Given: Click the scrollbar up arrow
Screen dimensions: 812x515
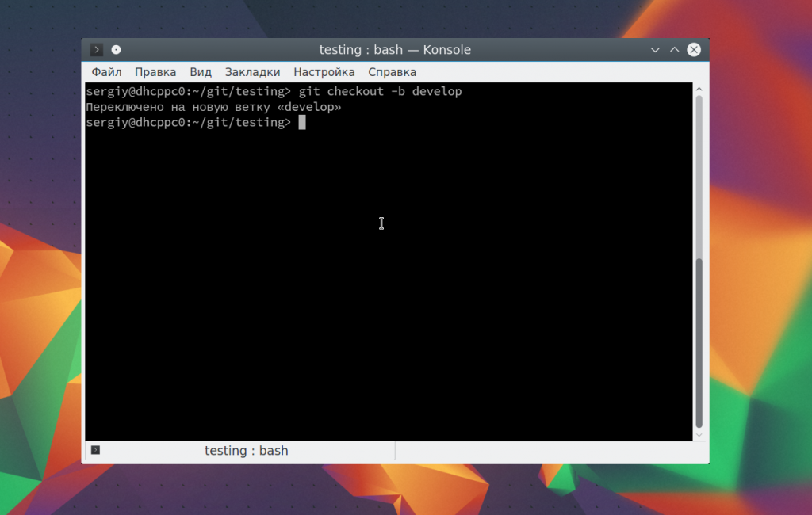Looking at the screenshot, I should pyautogui.click(x=699, y=89).
